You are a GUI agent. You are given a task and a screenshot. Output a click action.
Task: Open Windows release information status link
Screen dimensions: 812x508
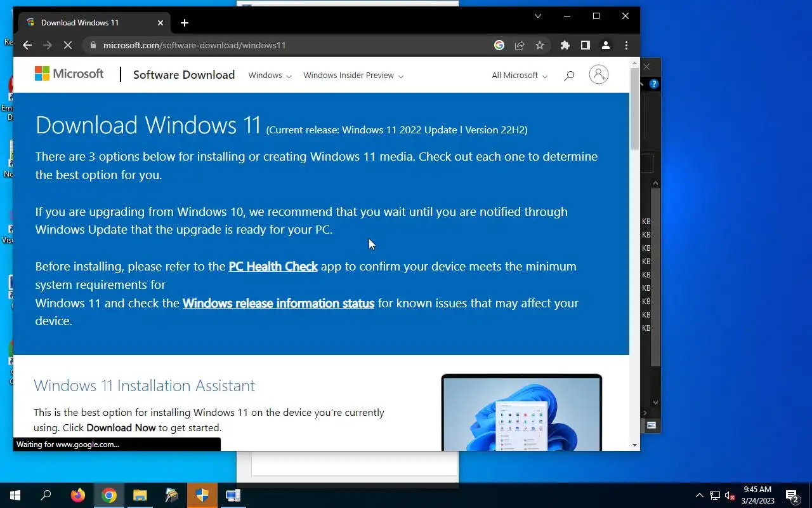click(x=278, y=303)
